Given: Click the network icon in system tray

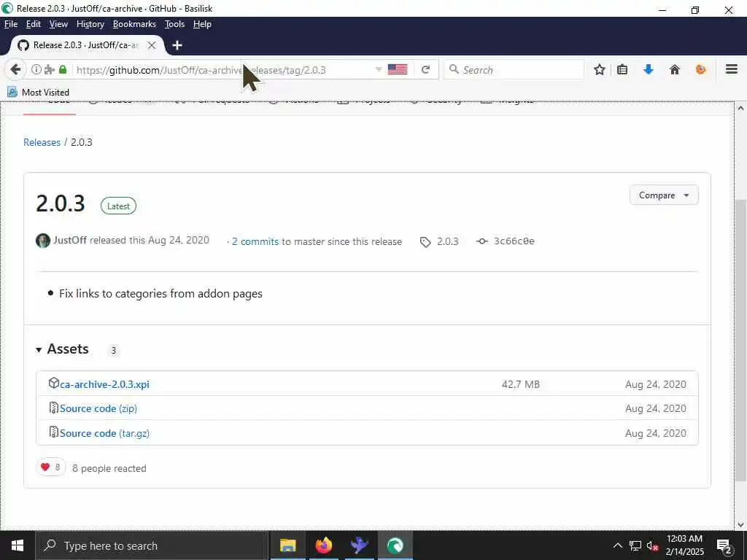Looking at the screenshot, I should (635, 545).
